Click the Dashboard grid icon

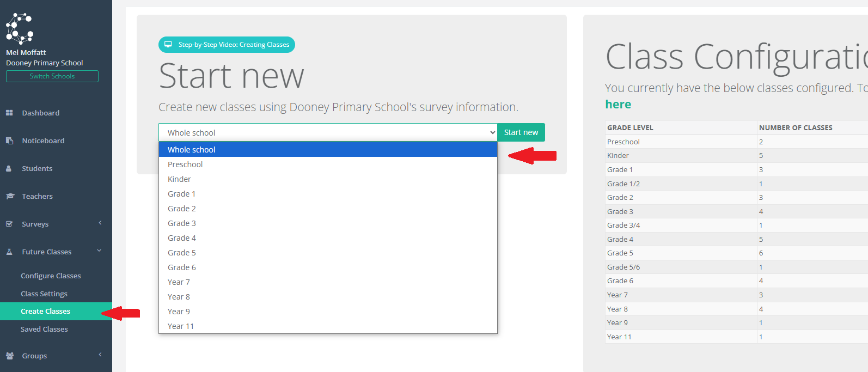pyautogui.click(x=9, y=113)
